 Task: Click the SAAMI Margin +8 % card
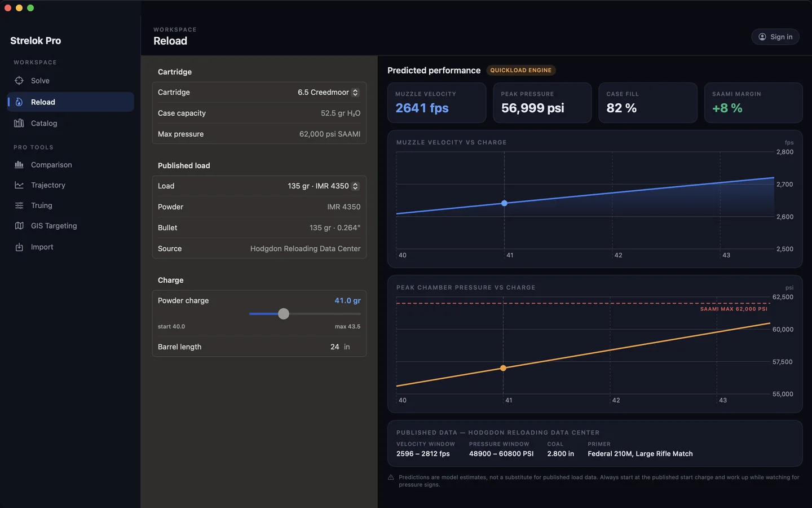753,103
